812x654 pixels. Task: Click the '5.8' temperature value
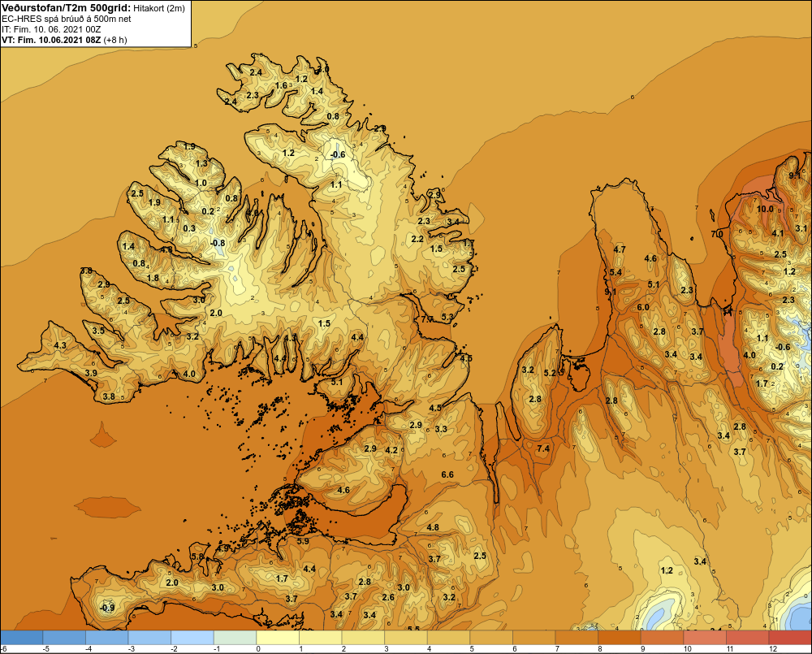click(x=198, y=557)
